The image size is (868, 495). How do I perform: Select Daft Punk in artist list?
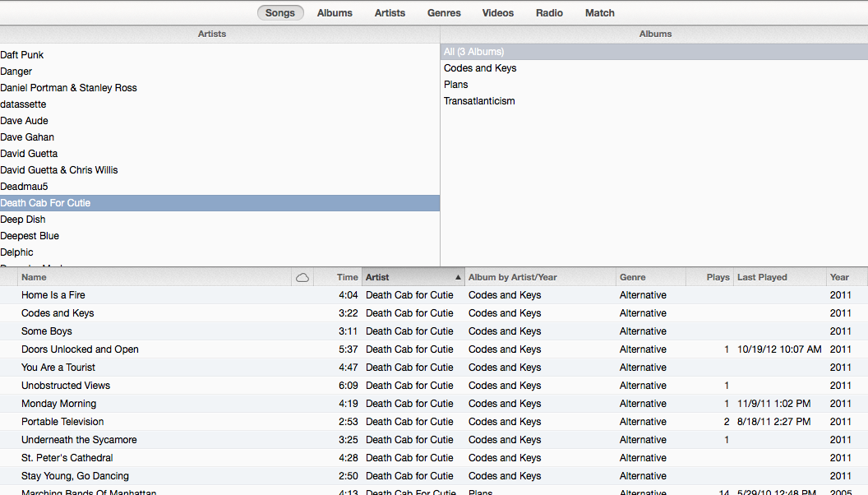click(219, 55)
